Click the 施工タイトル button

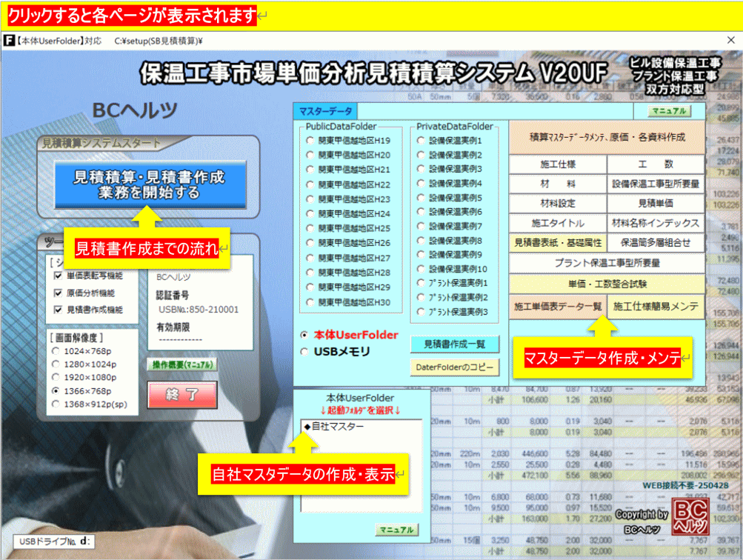558,223
